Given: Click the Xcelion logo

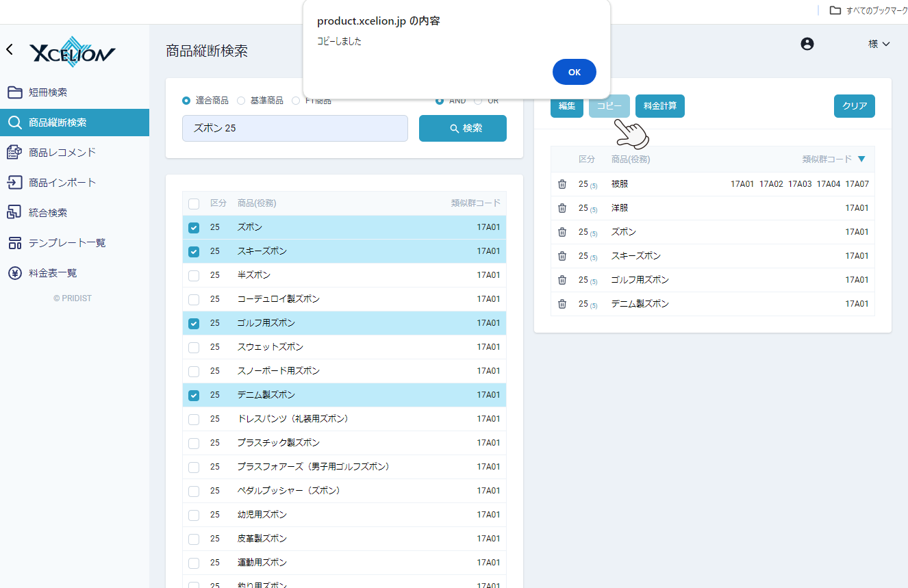Looking at the screenshot, I should click(73, 52).
